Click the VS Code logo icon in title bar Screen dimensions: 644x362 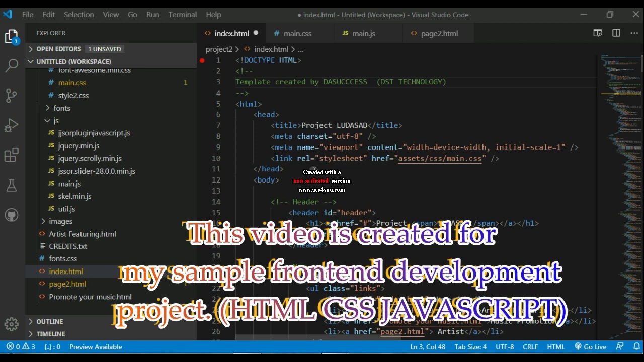[8, 15]
